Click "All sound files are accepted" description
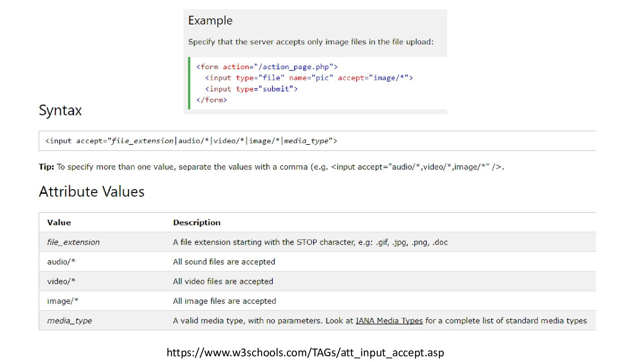 pyautogui.click(x=224, y=262)
